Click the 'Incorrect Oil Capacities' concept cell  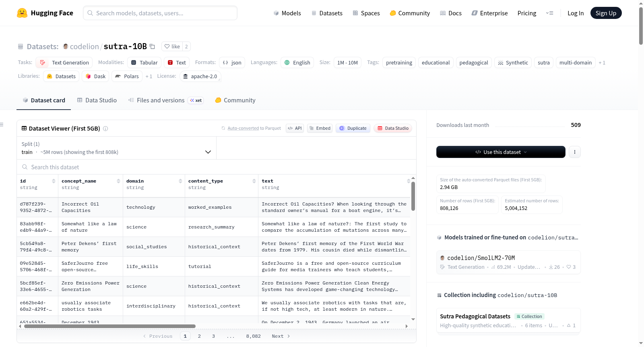tap(91, 207)
